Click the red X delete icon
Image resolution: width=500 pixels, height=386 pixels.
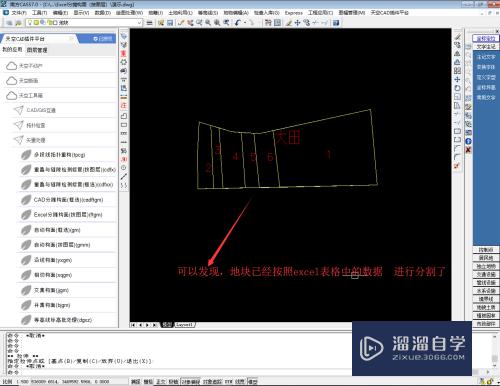pyautogui.click(x=468, y=150)
